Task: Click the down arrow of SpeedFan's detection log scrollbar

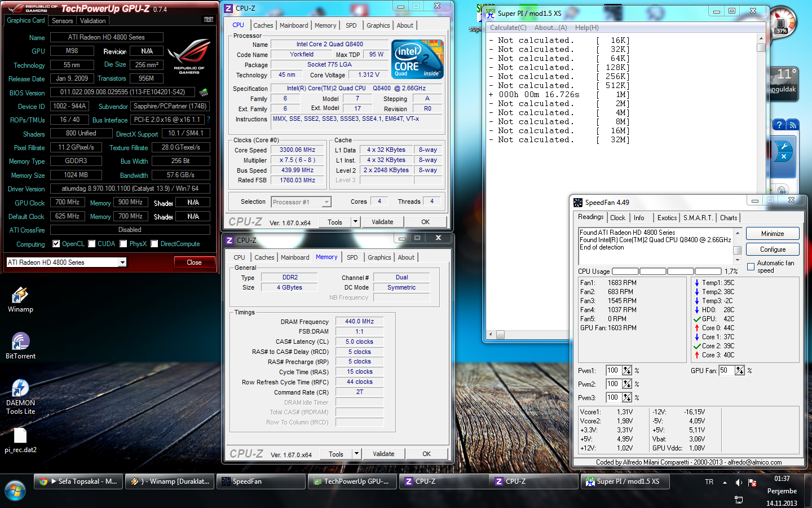Action: (x=738, y=260)
